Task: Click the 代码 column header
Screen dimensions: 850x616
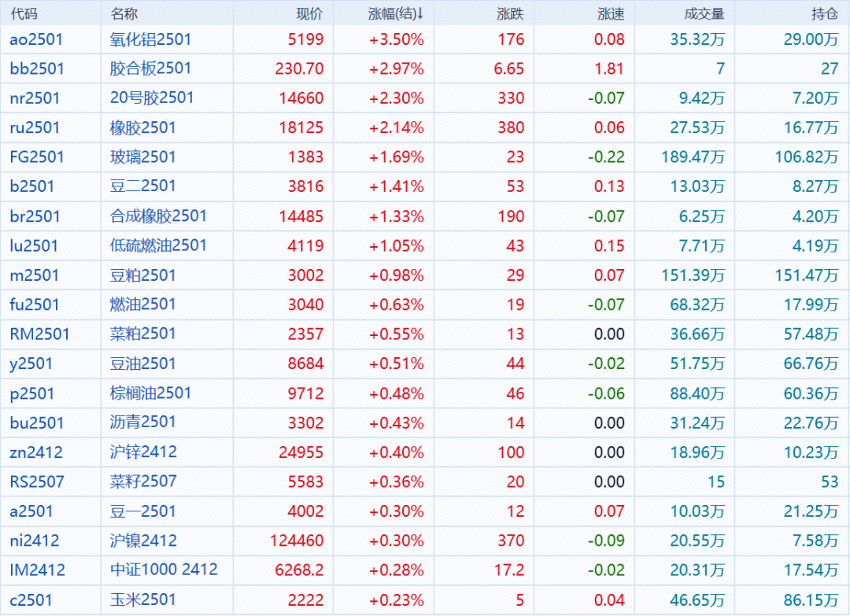Action: [x=24, y=13]
